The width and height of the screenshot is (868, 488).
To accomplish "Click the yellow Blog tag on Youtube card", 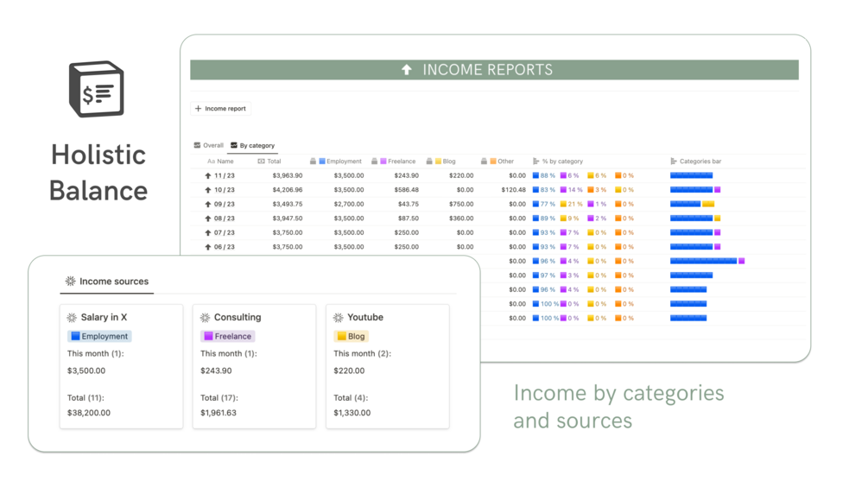I will [x=351, y=336].
